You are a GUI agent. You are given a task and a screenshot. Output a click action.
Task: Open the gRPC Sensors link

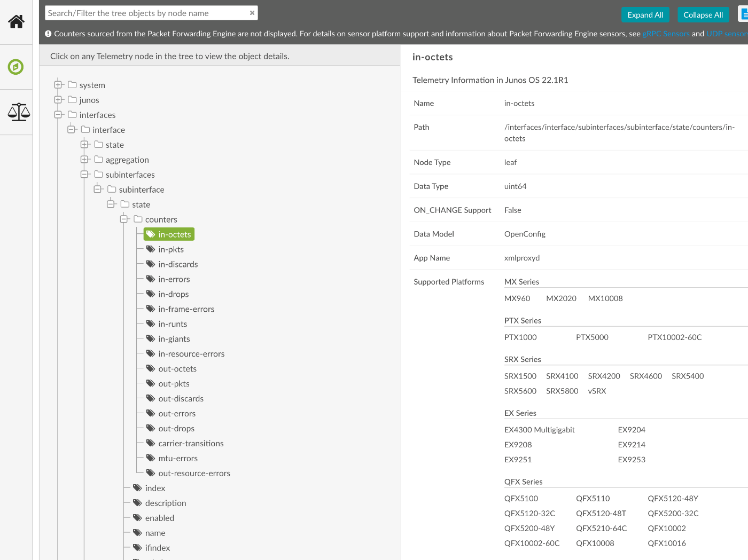(666, 34)
